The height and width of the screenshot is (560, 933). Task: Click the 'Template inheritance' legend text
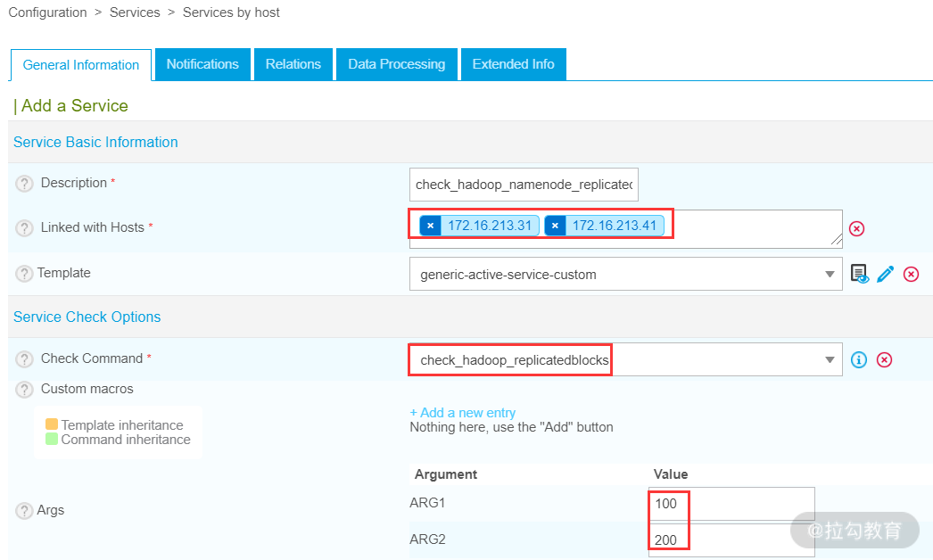click(x=122, y=425)
